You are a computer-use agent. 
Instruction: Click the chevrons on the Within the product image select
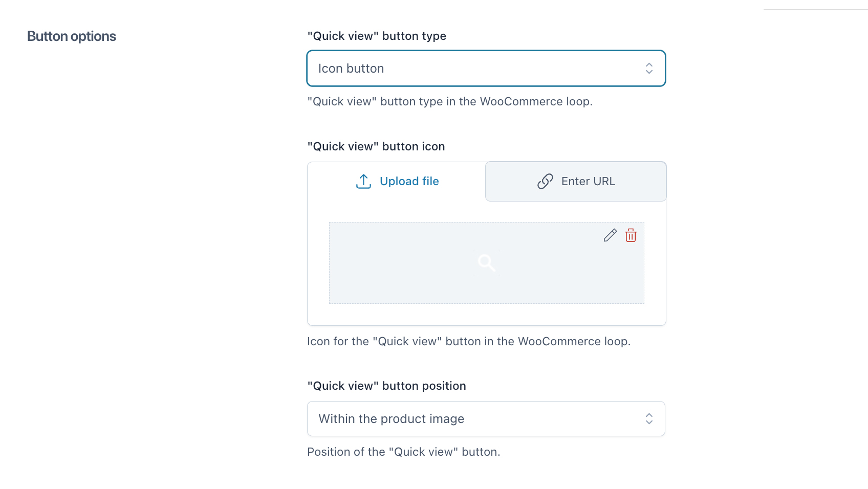coord(649,419)
